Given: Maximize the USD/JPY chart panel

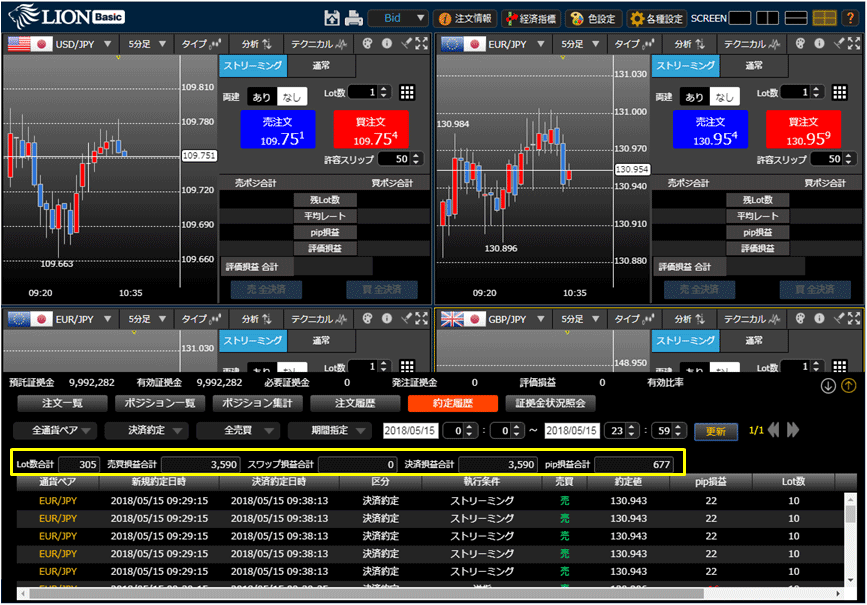Looking at the screenshot, I should point(422,43).
